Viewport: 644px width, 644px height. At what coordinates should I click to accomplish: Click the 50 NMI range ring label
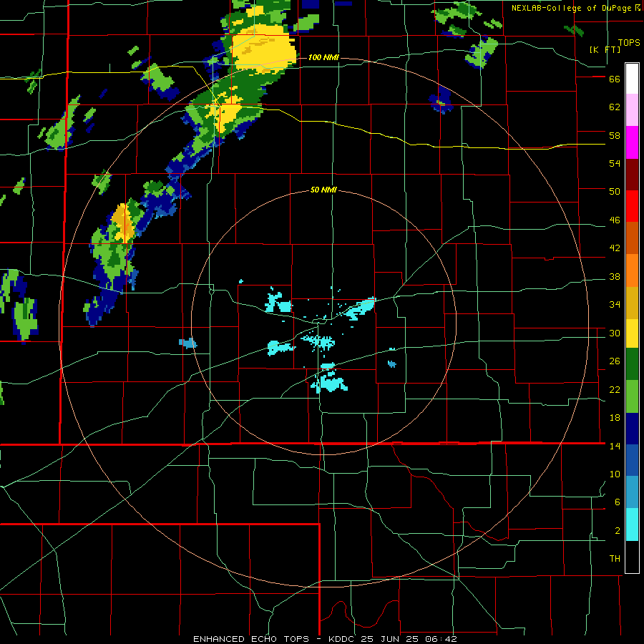[x=323, y=190]
